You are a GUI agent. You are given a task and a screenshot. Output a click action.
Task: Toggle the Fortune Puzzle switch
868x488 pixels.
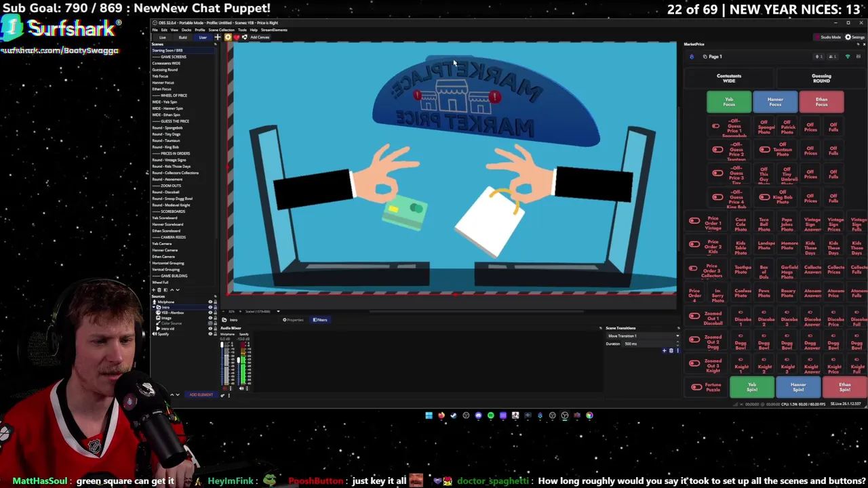(696, 387)
